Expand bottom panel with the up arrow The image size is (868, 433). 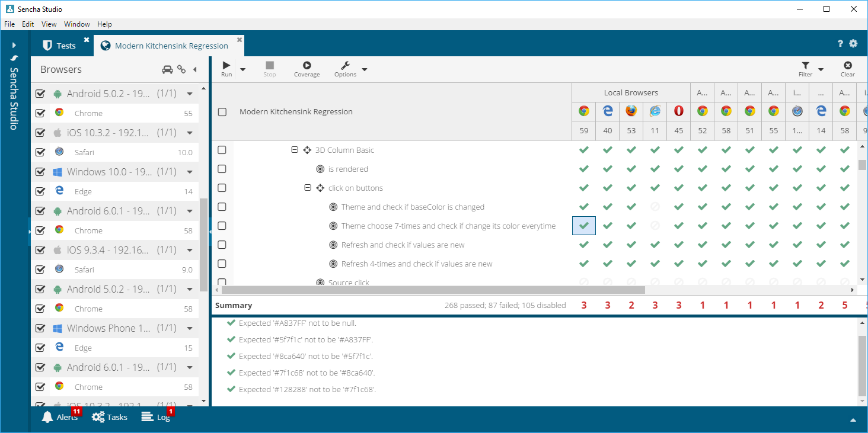coord(853,420)
